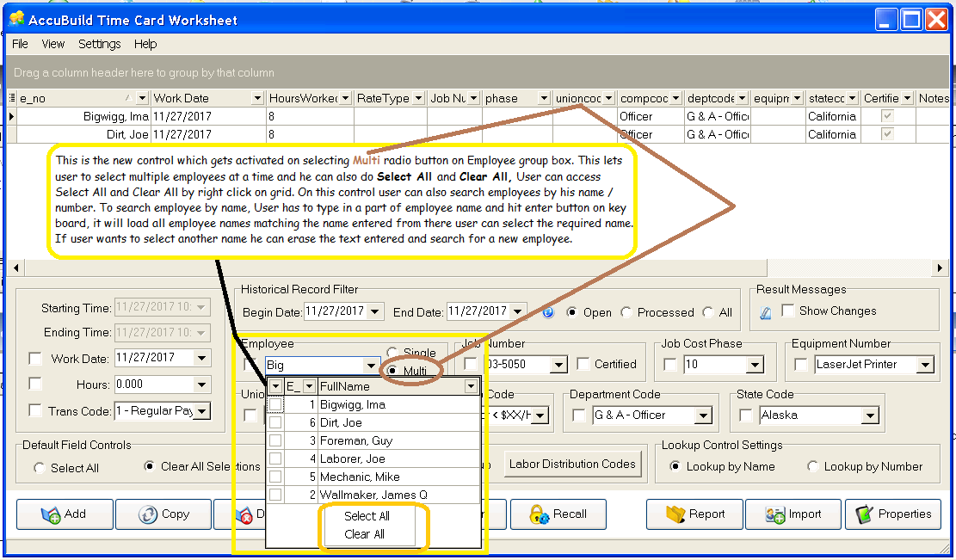Expand the State Code Alaska dropdown
This screenshot has height=560, width=956.
pos(870,415)
